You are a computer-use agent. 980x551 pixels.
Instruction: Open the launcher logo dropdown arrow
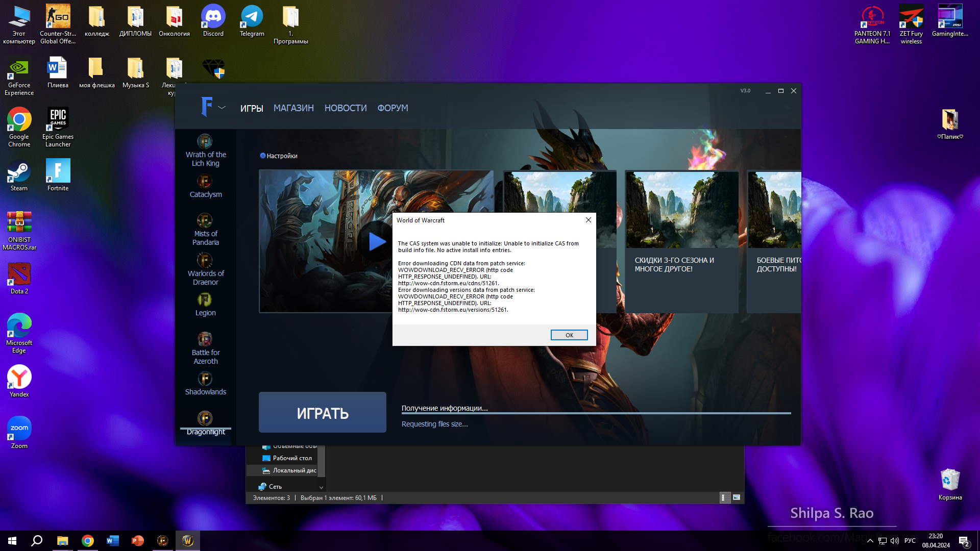(x=222, y=108)
